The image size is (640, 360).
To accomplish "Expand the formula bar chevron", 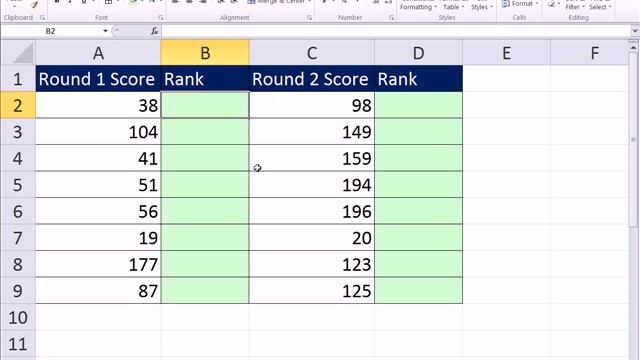I will [x=635, y=31].
